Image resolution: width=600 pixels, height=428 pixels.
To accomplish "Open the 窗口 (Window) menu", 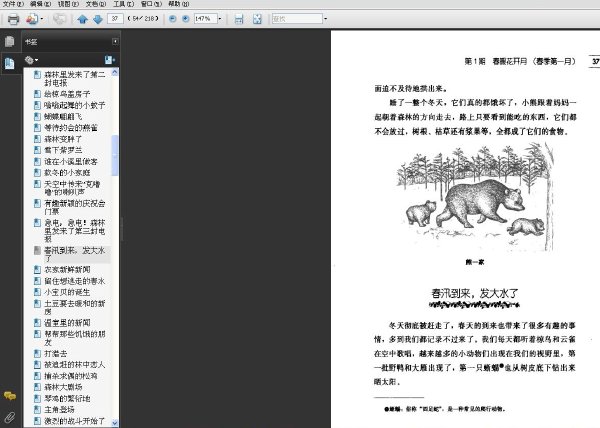I will click(x=151, y=4).
